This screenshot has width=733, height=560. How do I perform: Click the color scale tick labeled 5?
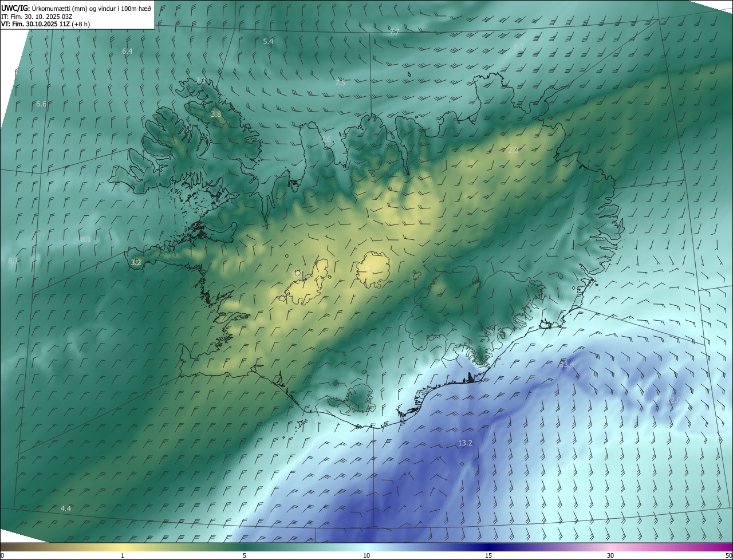245,555
